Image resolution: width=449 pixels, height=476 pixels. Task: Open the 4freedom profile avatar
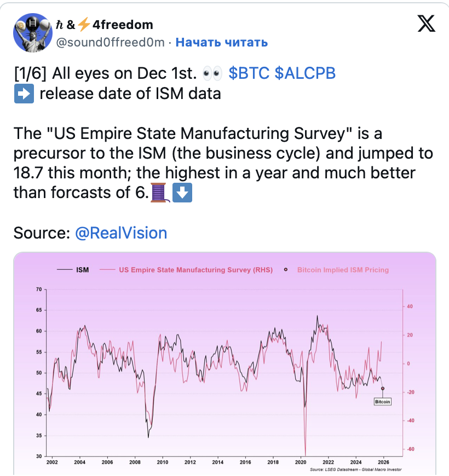click(33, 33)
